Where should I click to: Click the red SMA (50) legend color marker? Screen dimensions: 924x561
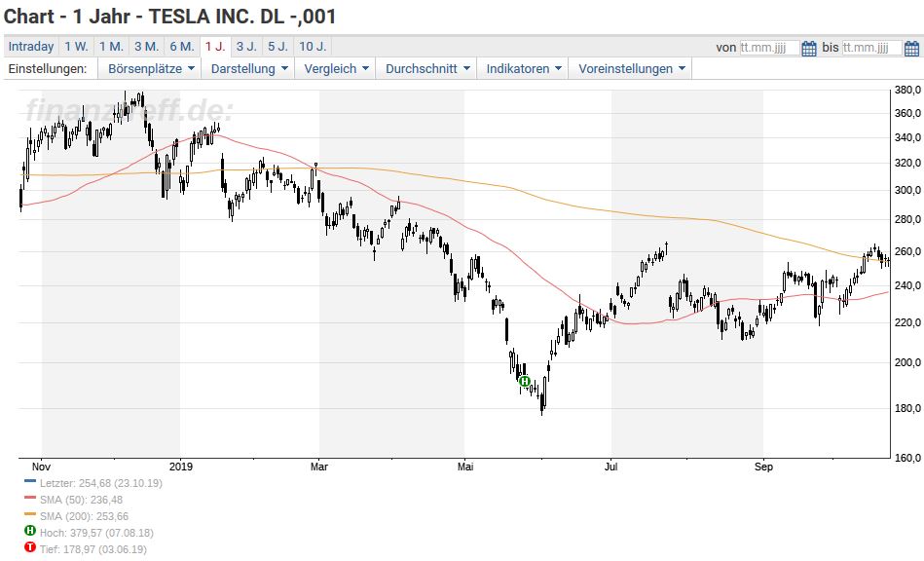pos(30,498)
